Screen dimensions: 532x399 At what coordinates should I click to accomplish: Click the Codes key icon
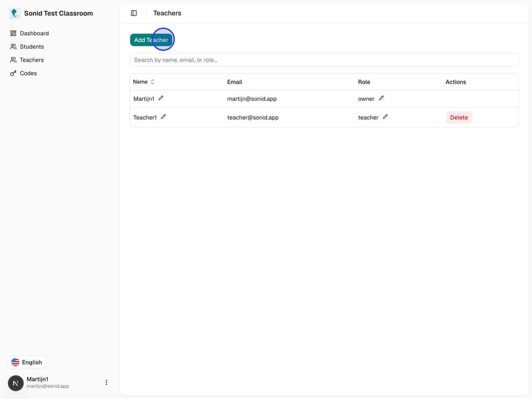coord(13,73)
